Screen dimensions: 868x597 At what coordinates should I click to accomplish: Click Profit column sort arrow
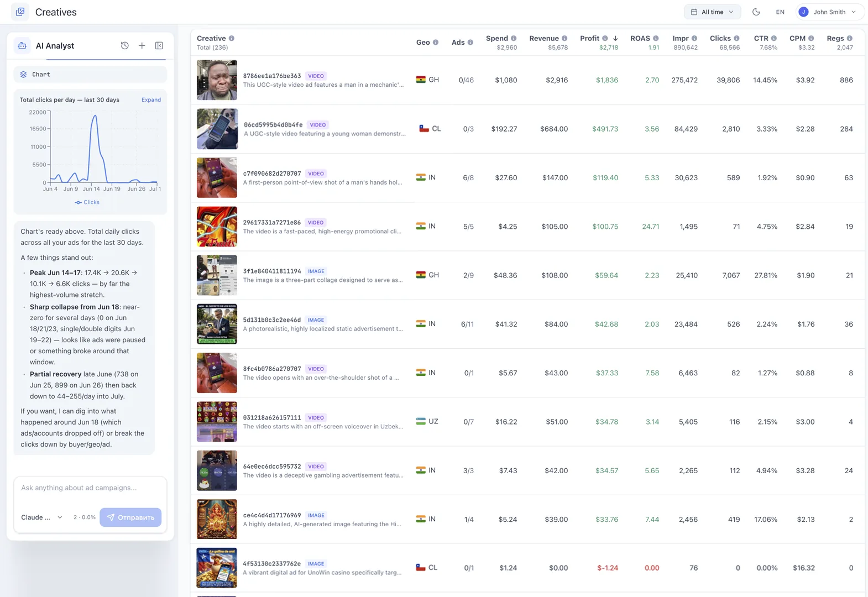click(x=615, y=38)
